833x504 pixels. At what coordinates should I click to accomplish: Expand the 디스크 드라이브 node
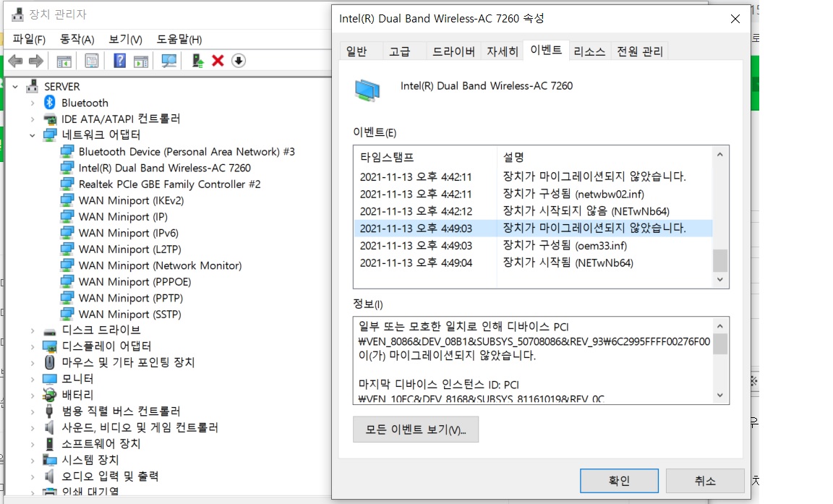coord(33,331)
